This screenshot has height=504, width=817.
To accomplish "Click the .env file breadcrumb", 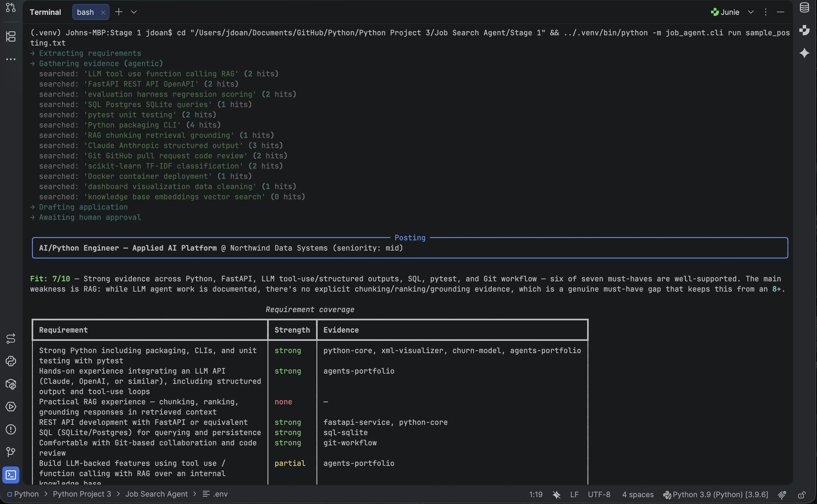I will pyautogui.click(x=215, y=494).
